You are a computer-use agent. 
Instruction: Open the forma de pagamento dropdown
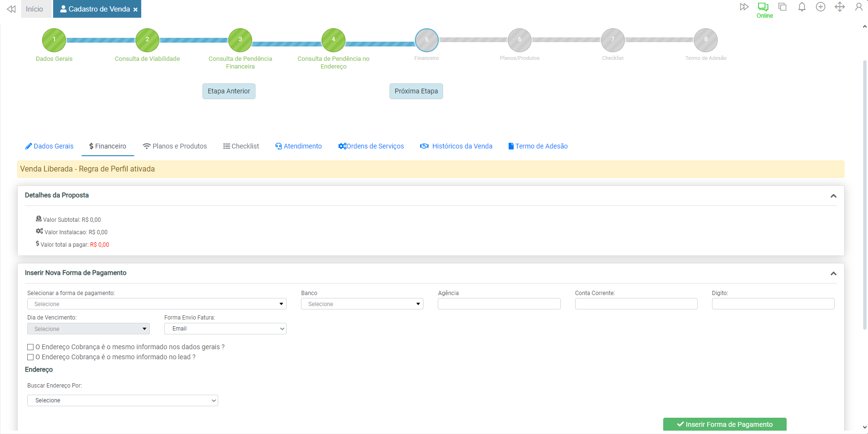[x=156, y=304]
